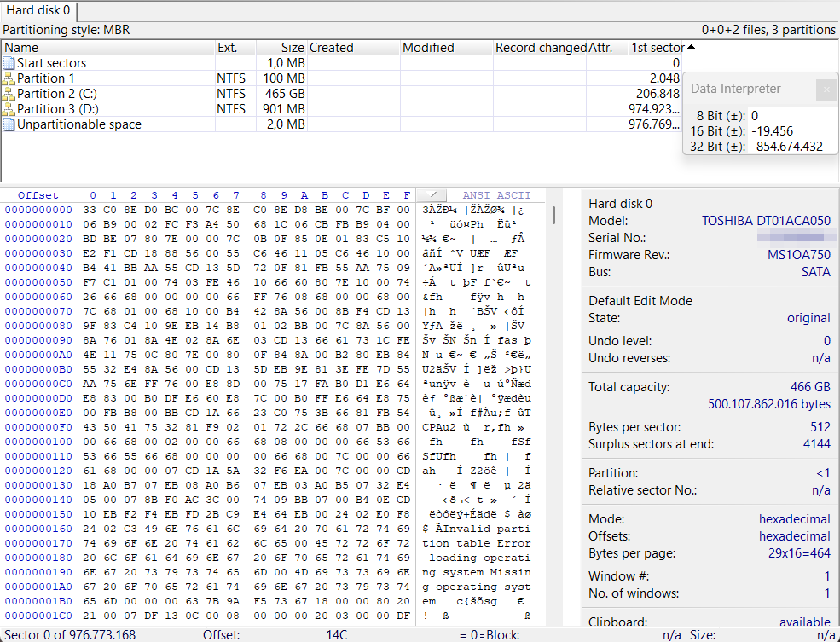The width and height of the screenshot is (840, 642).
Task: Click the Partition 2 (C:) icon
Action: click(9, 94)
